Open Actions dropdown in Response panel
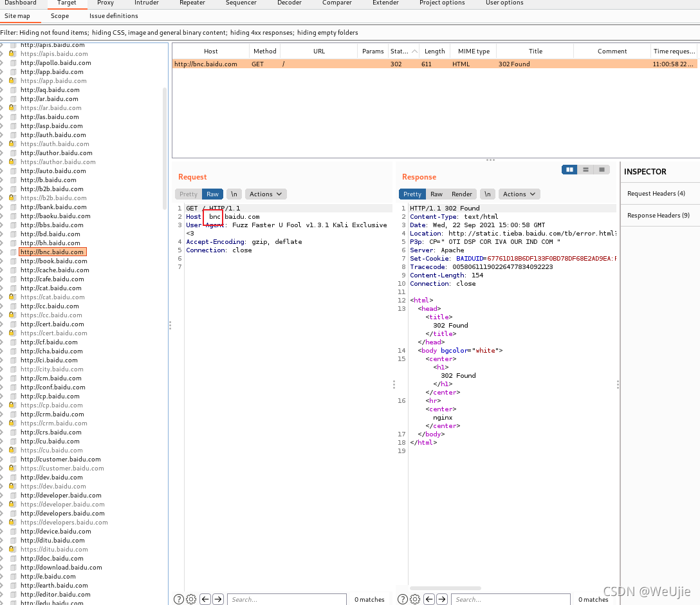Image resolution: width=700 pixels, height=605 pixels. 519,194
